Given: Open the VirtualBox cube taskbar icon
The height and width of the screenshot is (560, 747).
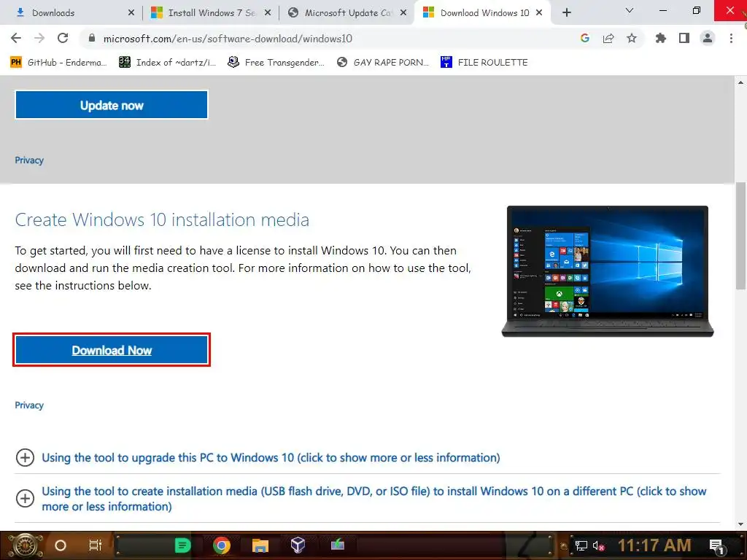Looking at the screenshot, I should 298,545.
